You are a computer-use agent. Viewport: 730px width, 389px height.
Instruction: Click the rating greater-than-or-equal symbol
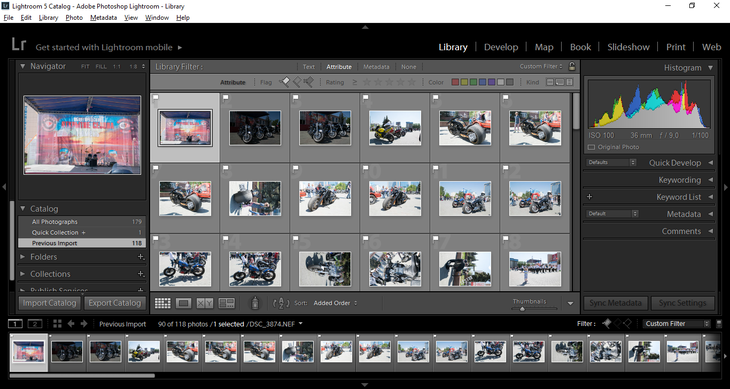click(355, 82)
